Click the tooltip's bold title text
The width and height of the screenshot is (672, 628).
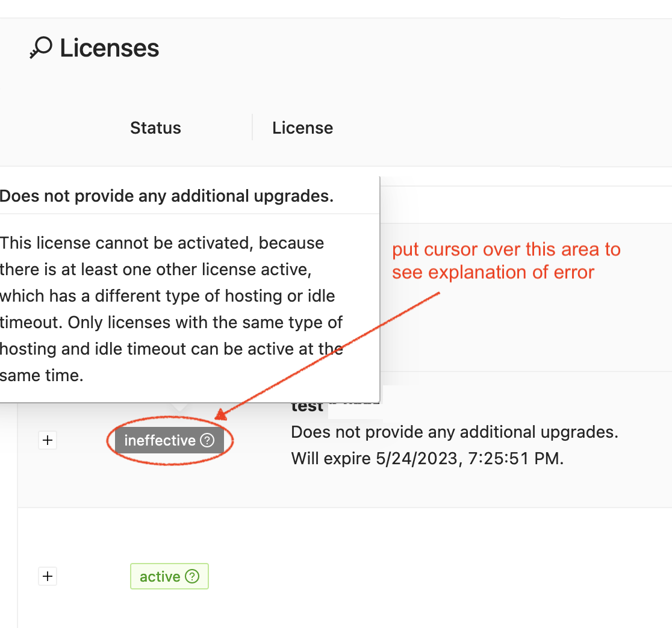167,196
